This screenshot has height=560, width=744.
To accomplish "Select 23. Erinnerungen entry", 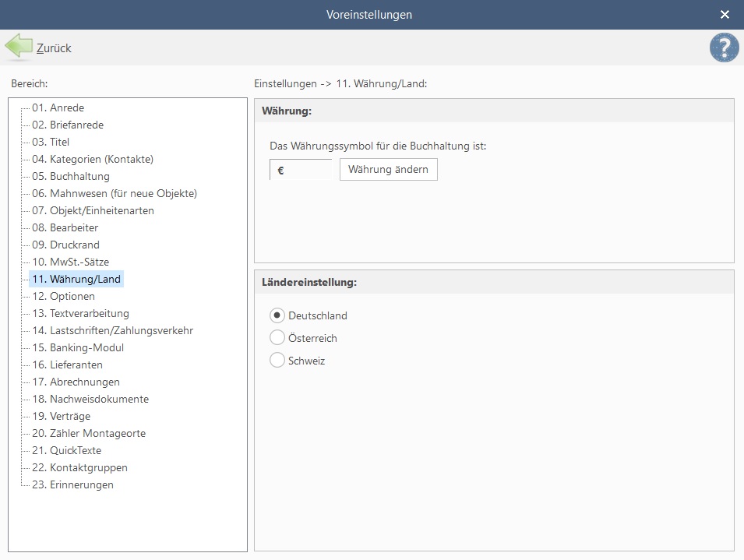I will click(x=72, y=484).
